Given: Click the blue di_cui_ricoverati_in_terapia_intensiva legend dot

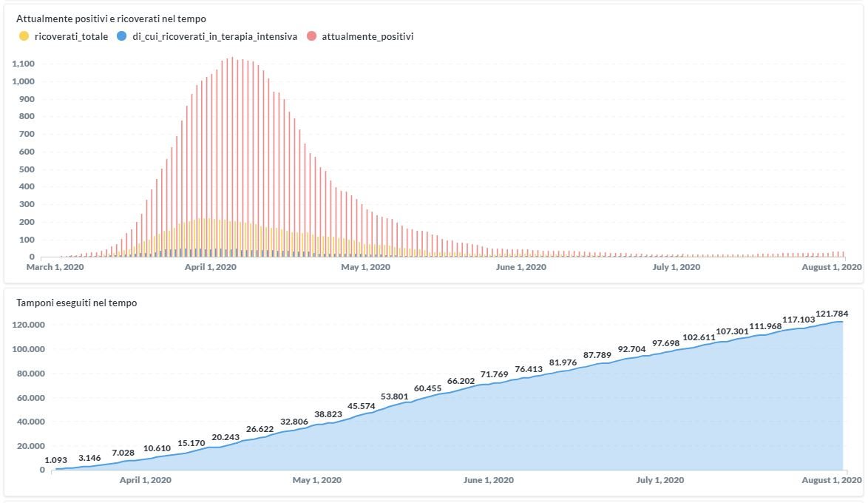Looking at the screenshot, I should [122, 36].
